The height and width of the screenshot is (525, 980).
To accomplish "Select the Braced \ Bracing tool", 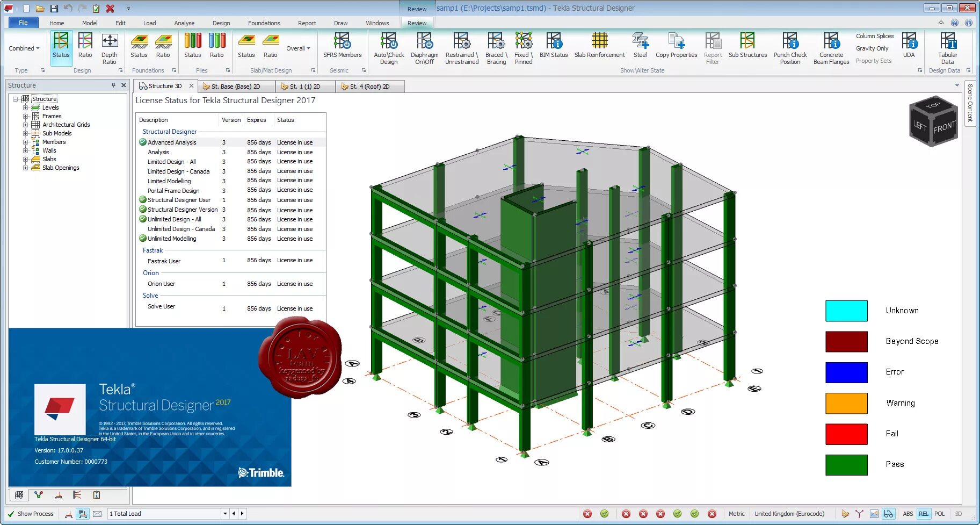I will click(497, 48).
